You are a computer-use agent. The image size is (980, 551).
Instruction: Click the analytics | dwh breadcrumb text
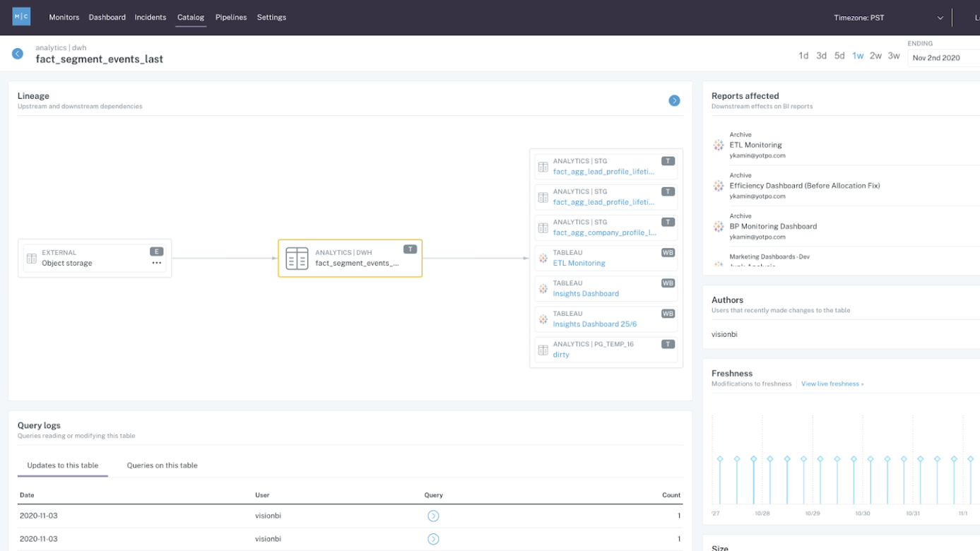(61, 48)
